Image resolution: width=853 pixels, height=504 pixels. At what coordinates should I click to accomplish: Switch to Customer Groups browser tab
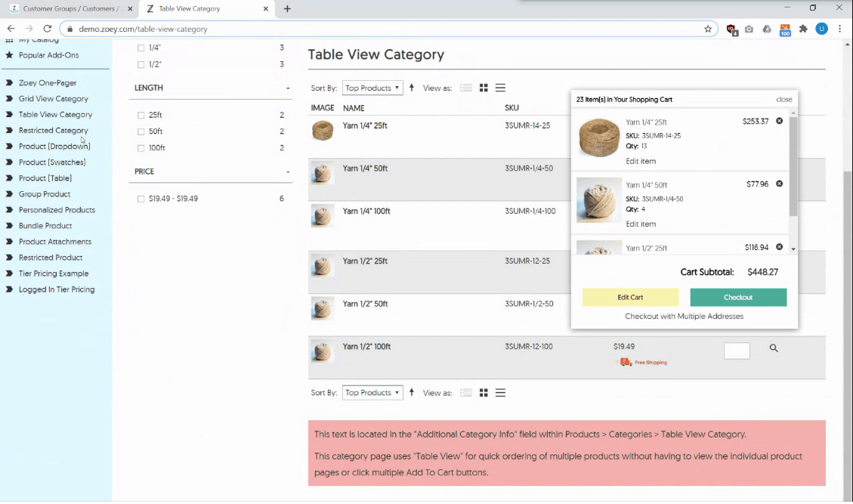[x=70, y=9]
